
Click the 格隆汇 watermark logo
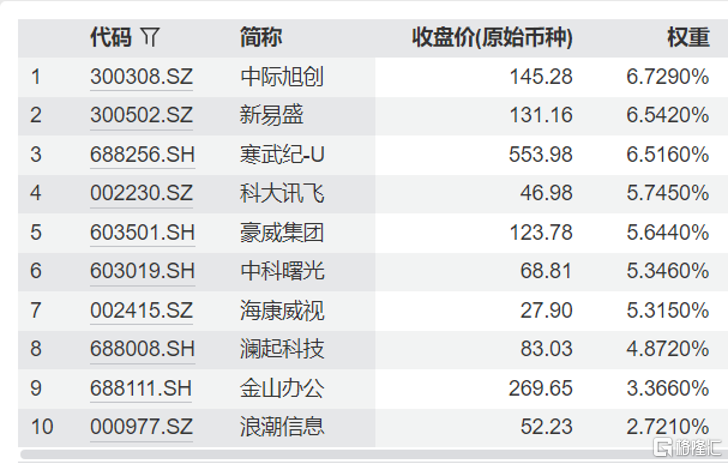687,447
